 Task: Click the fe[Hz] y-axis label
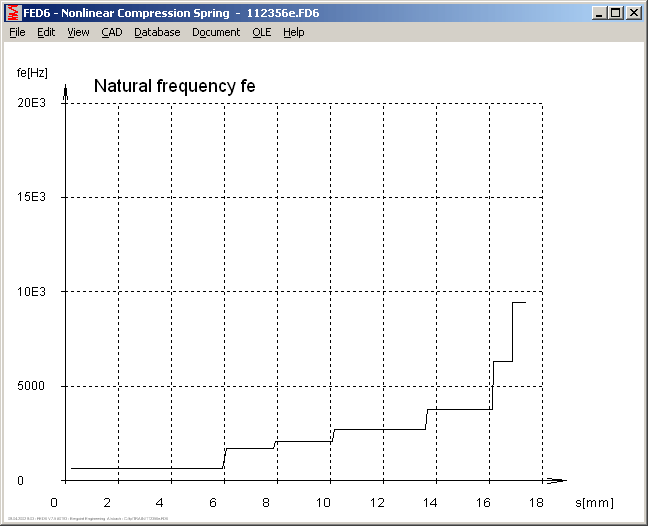[x=32, y=72]
